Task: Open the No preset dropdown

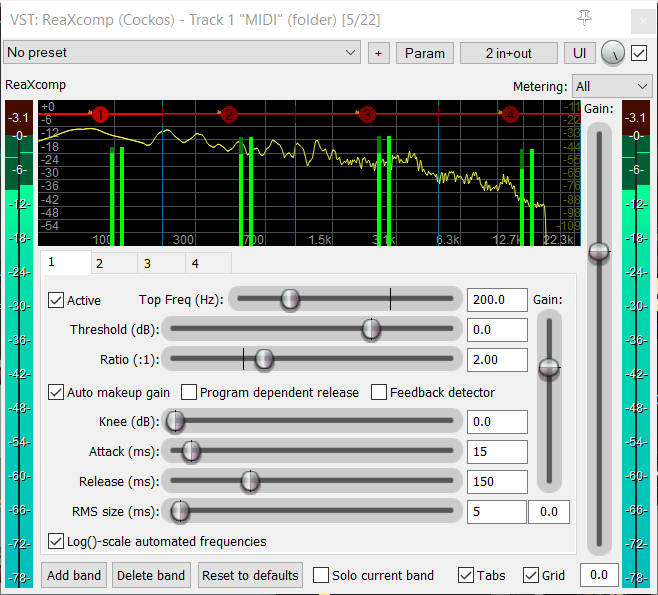Action: (x=182, y=52)
